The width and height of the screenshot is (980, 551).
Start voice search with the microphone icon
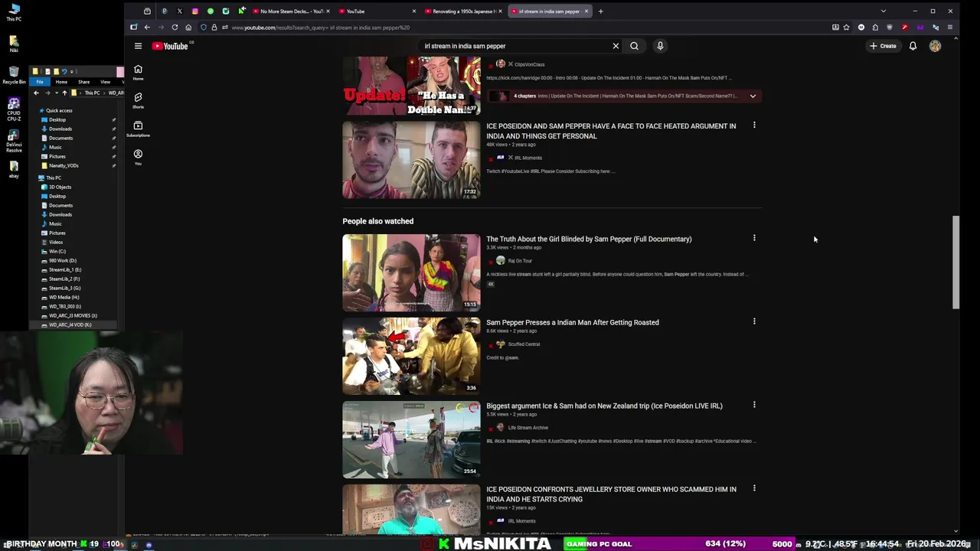[x=660, y=46]
